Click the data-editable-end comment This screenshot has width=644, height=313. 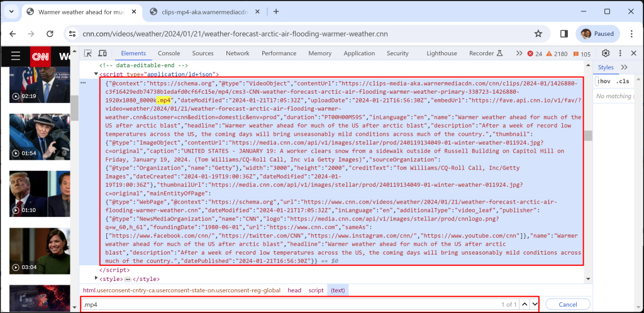point(143,65)
